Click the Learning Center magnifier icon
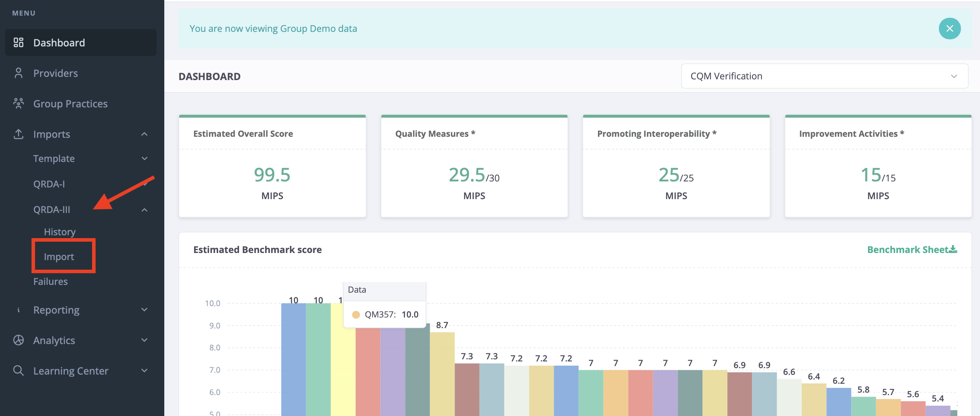Screen dimensions: 980x416 click(18, 370)
